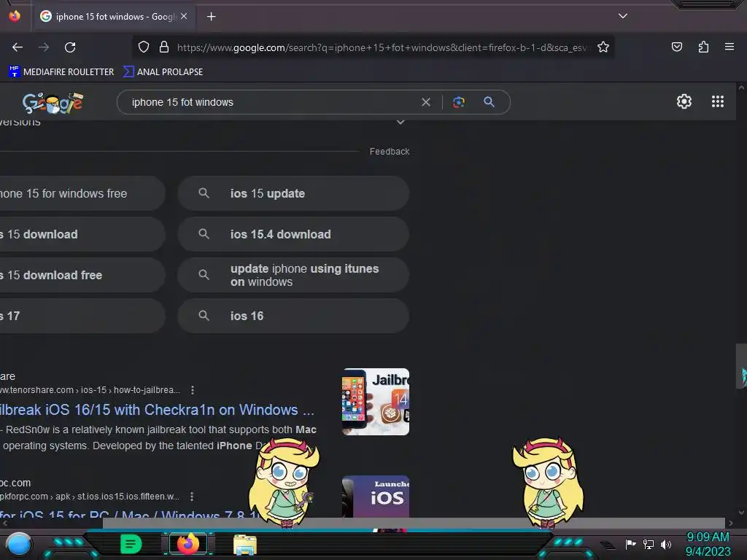Search related 'ios 15.4 download'
This screenshot has width=747, height=560.
point(293,234)
